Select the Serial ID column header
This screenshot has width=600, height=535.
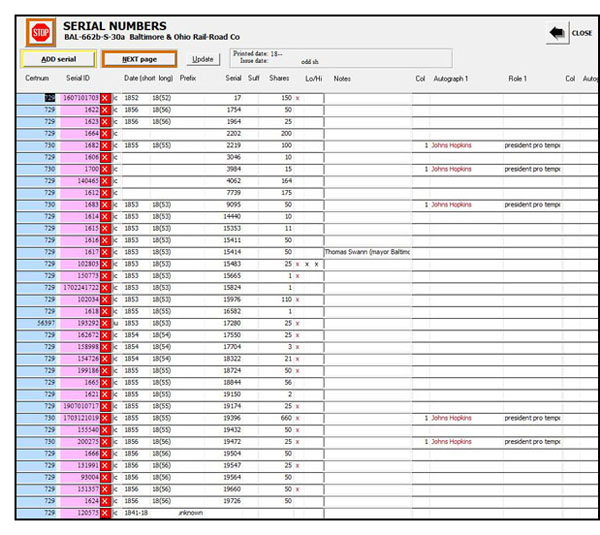tap(78, 78)
